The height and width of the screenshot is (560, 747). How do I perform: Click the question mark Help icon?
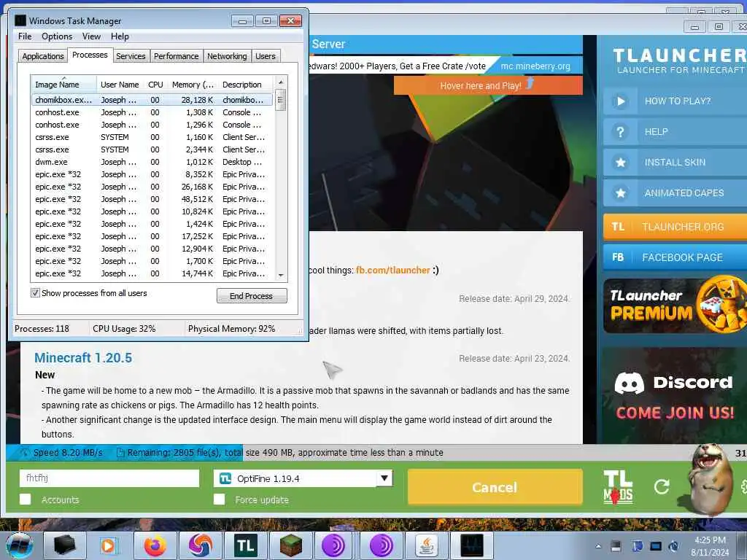(x=620, y=132)
